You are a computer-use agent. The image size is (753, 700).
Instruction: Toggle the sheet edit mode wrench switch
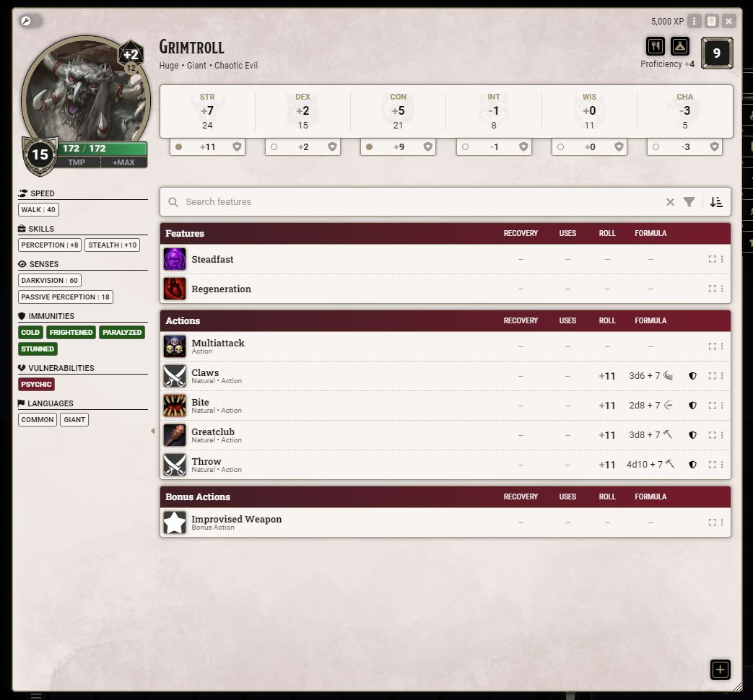tap(30, 21)
